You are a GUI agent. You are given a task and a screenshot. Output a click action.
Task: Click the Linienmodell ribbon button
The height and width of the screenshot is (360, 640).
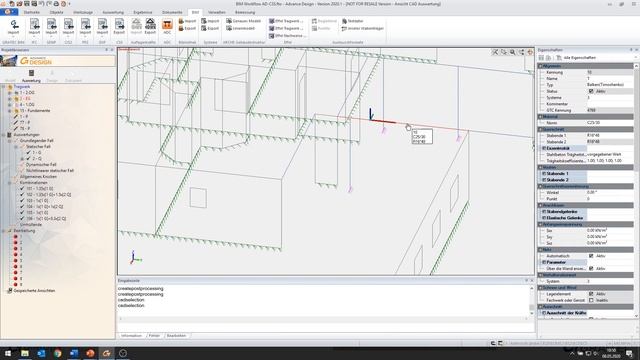click(x=241, y=29)
